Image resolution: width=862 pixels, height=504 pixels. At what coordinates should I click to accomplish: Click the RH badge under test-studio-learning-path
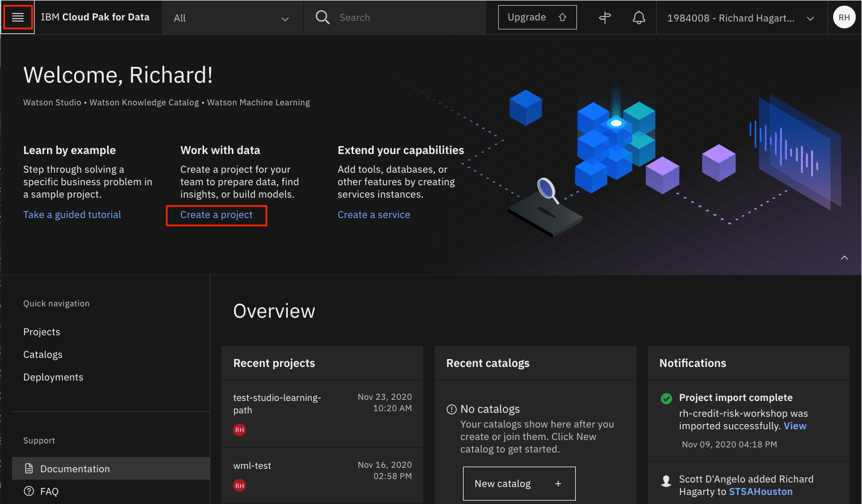pos(240,430)
